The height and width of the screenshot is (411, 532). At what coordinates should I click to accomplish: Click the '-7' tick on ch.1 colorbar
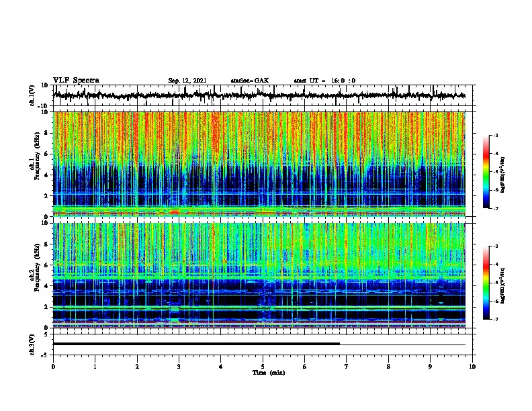click(x=495, y=208)
